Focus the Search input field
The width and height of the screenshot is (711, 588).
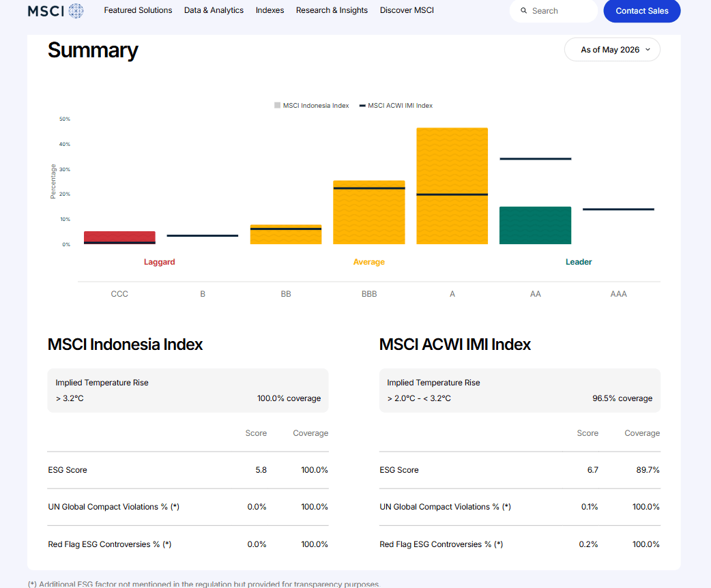(x=553, y=10)
